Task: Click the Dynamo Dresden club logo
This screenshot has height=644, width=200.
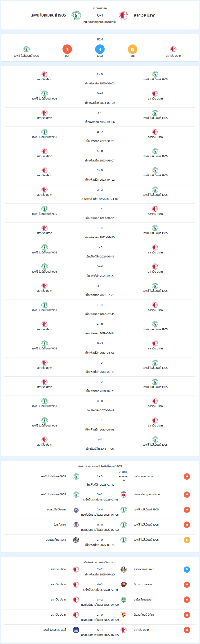Action: tap(124, 585)
